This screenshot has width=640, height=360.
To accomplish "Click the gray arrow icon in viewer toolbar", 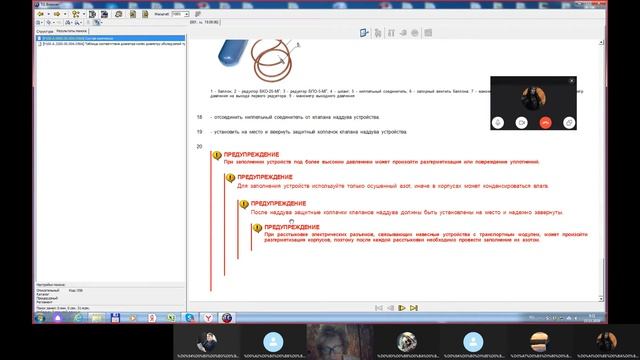I will [403, 33].
